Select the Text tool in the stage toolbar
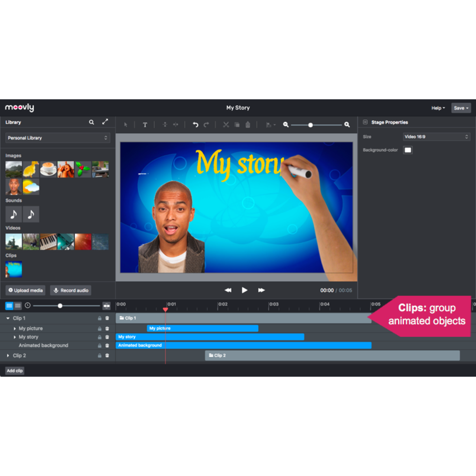Image resolution: width=476 pixels, height=476 pixels. tap(145, 125)
